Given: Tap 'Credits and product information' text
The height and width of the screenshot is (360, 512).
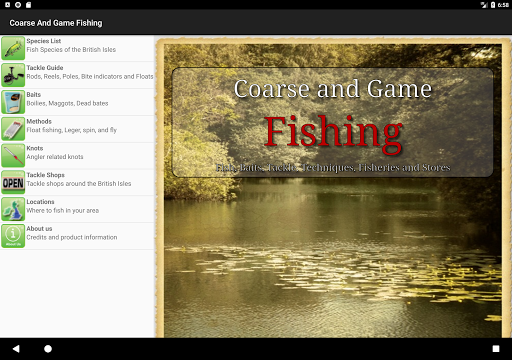Looking at the screenshot, I should 72,237.
